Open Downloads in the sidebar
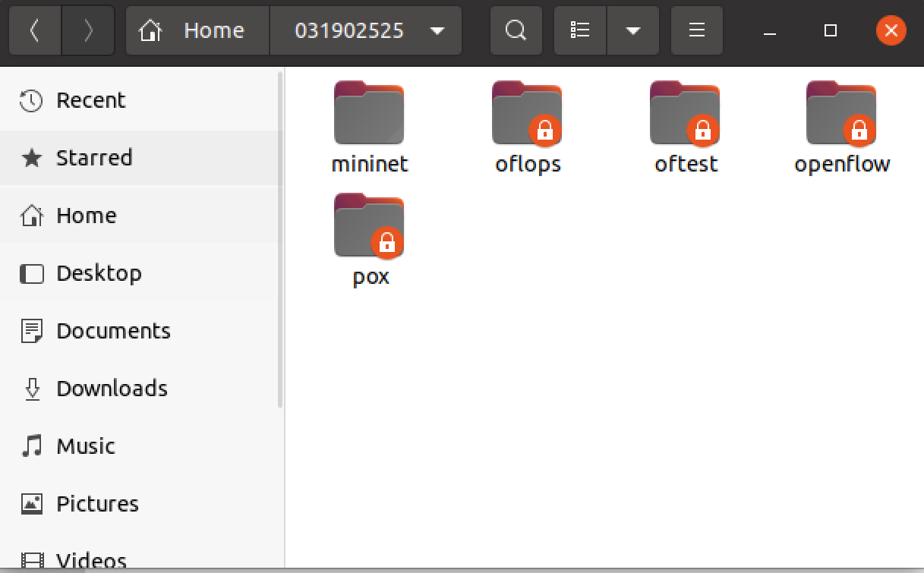Viewport: 924px width, 573px height. point(141,389)
